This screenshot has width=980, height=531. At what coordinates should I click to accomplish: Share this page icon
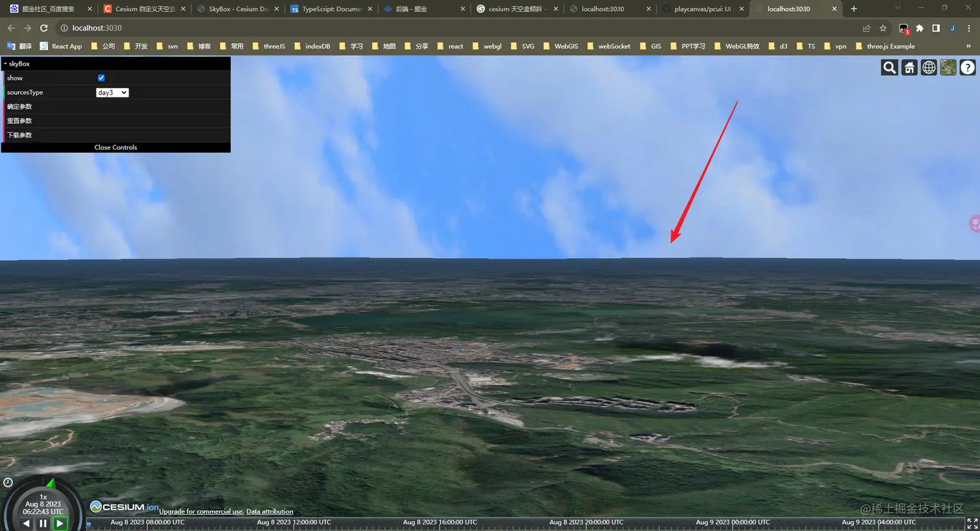pyautogui.click(x=867, y=28)
